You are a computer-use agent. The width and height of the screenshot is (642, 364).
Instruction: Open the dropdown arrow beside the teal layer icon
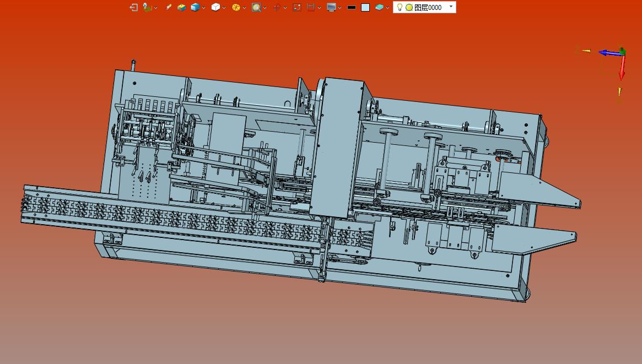coord(388,8)
